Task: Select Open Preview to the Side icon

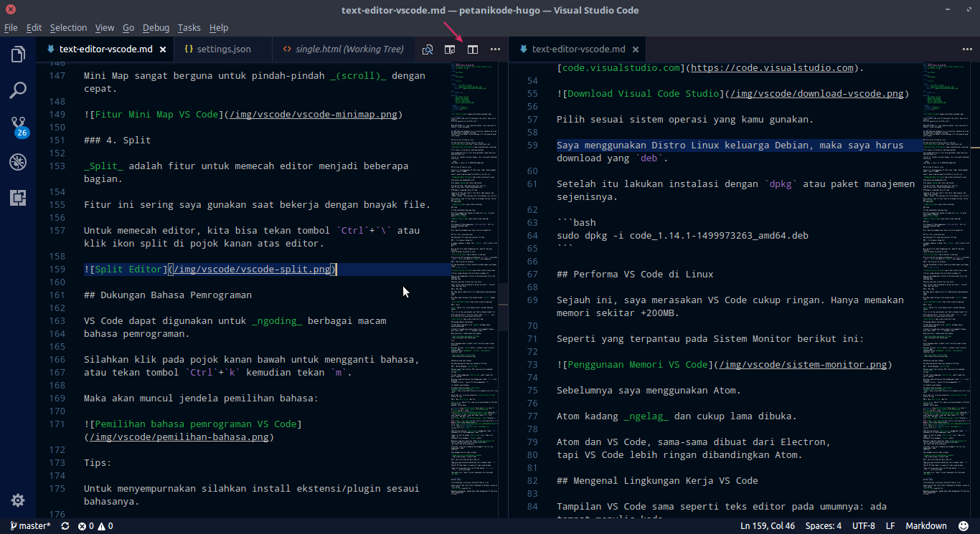Action: pyautogui.click(x=450, y=49)
